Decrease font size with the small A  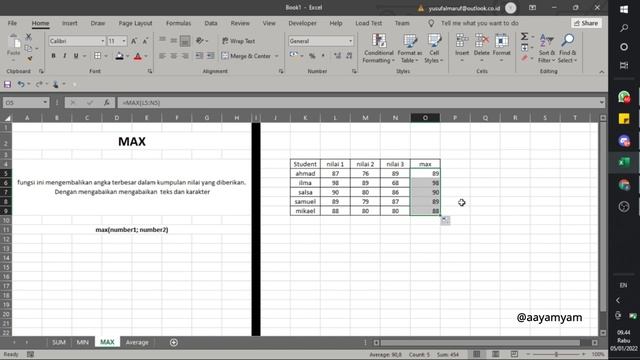point(145,41)
